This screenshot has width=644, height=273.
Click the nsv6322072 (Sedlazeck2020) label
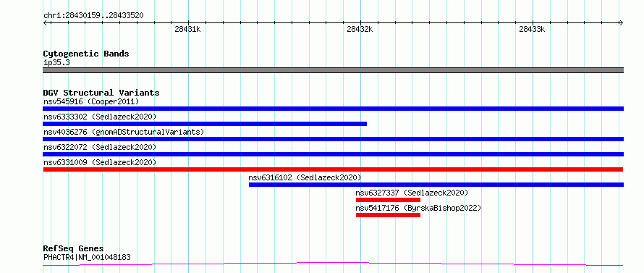pos(100,147)
